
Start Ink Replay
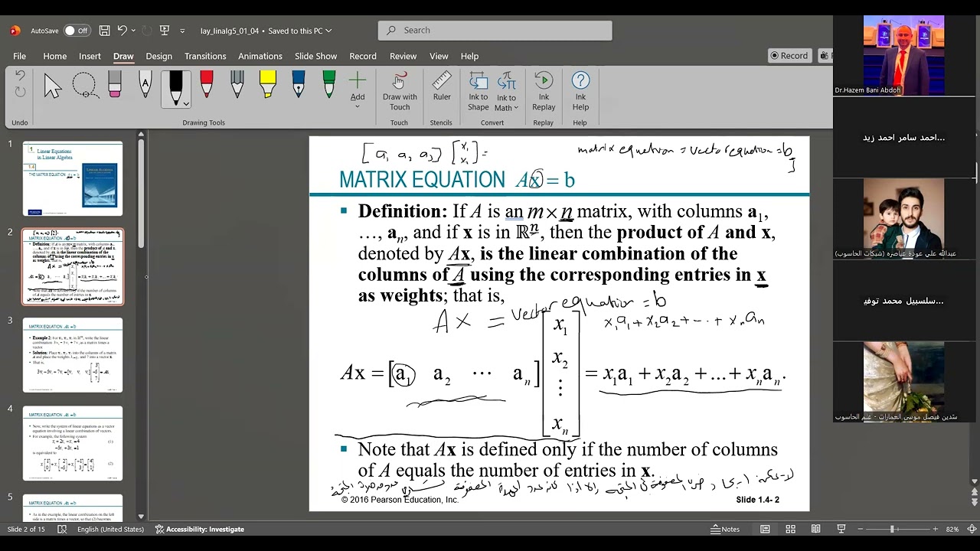(x=544, y=92)
